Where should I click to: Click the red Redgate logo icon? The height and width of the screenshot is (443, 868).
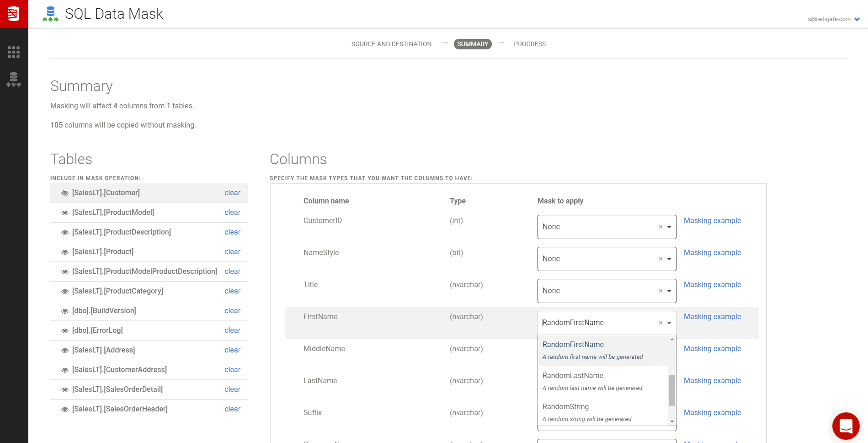[x=14, y=14]
